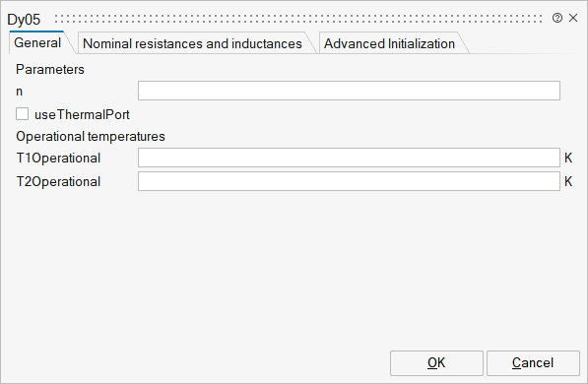Focus the n parameter input field

click(349, 91)
